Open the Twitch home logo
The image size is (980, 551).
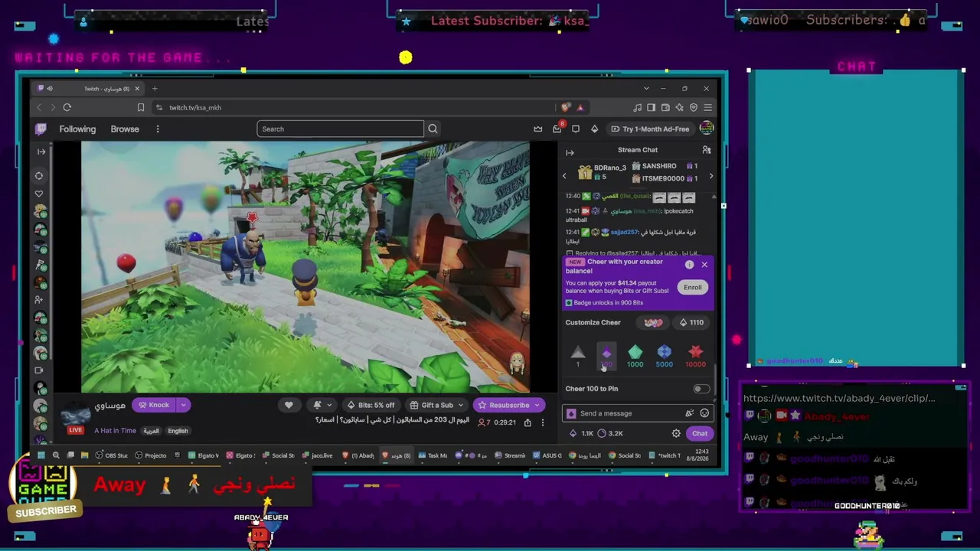pyautogui.click(x=41, y=129)
